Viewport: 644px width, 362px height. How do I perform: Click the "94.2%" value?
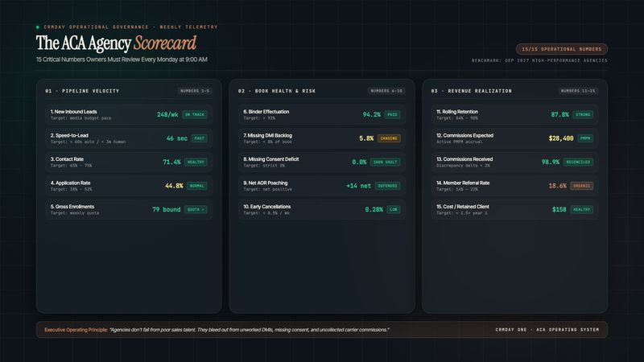pyautogui.click(x=372, y=114)
